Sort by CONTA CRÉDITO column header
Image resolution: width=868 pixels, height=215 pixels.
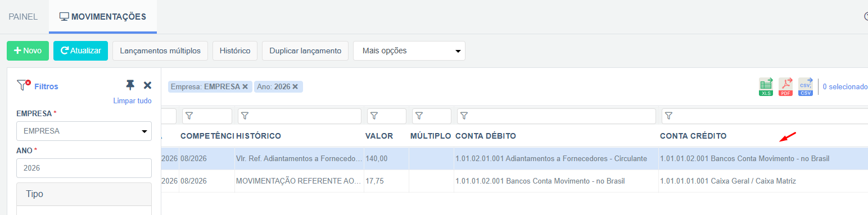(x=693, y=136)
